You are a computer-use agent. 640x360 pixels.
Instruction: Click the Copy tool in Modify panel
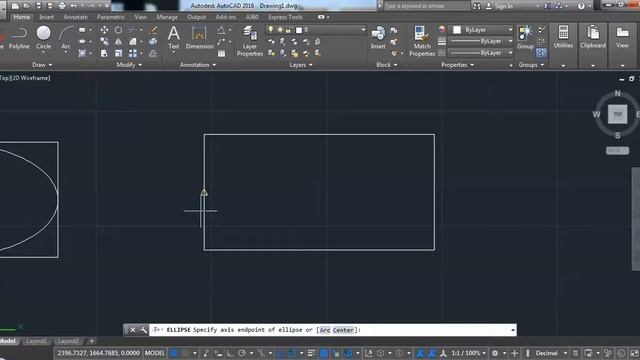pyautogui.click(x=104, y=42)
